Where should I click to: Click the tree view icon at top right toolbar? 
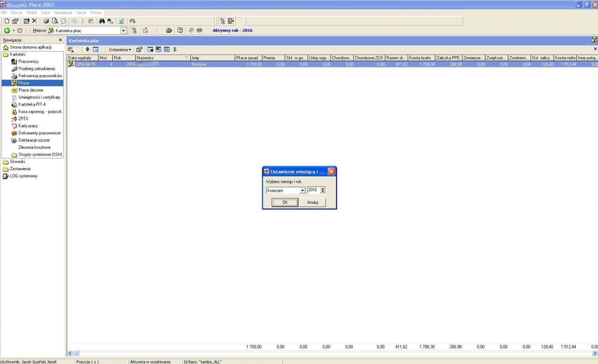222,21
